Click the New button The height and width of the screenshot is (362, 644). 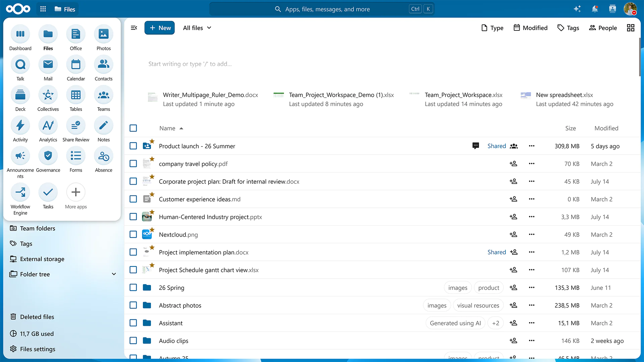point(160,28)
